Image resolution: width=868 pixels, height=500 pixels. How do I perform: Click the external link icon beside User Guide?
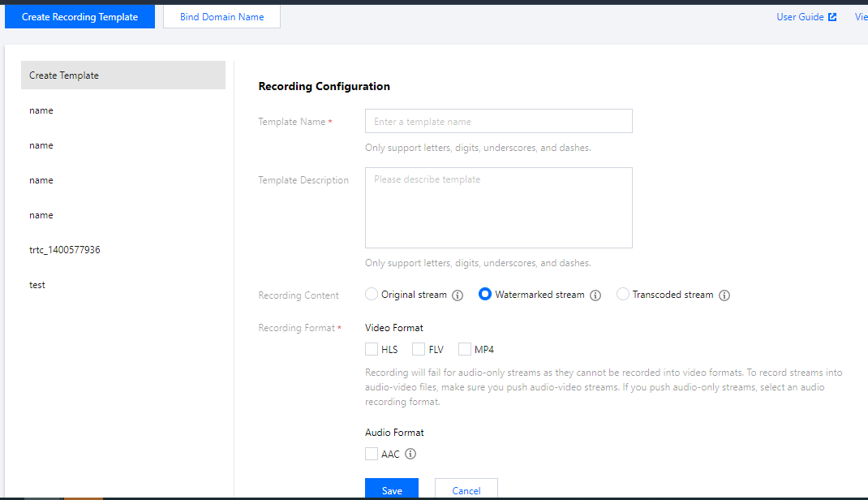pyautogui.click(x=832, y=17)
